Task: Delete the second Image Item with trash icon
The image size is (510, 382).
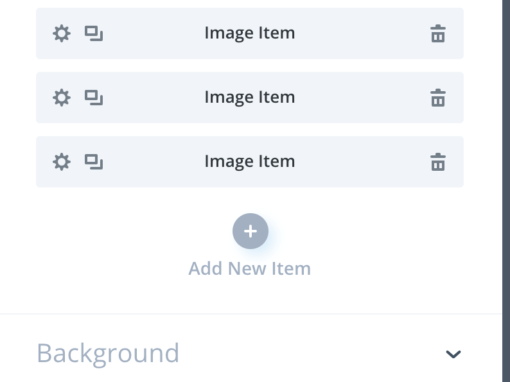Action: pyautogui.click(x=438, y=98)
